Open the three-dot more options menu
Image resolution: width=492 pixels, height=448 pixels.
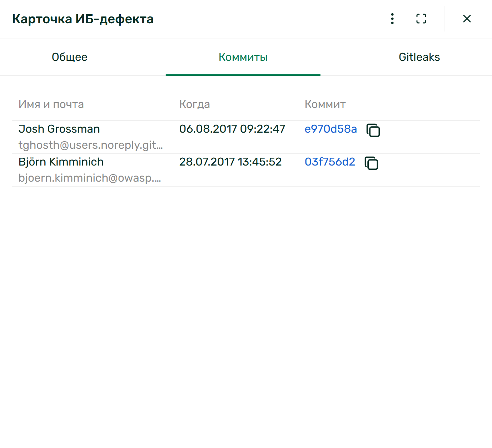[x=392, y=19]
